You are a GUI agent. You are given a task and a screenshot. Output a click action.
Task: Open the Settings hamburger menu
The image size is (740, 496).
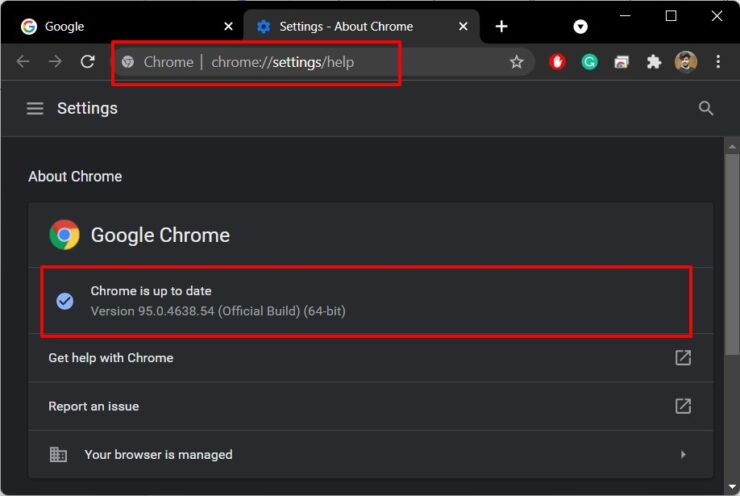[x=35, y=109]
